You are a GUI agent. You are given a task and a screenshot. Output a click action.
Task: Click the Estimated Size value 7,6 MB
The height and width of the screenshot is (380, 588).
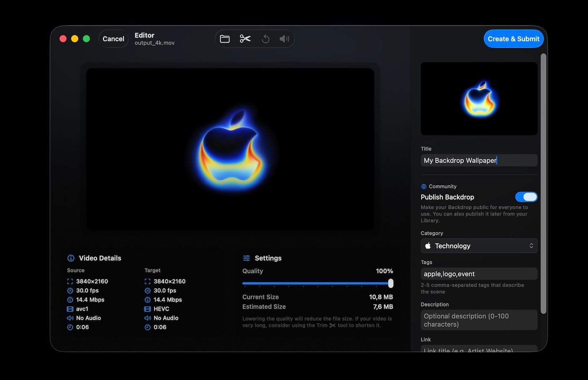pos(383,307)
